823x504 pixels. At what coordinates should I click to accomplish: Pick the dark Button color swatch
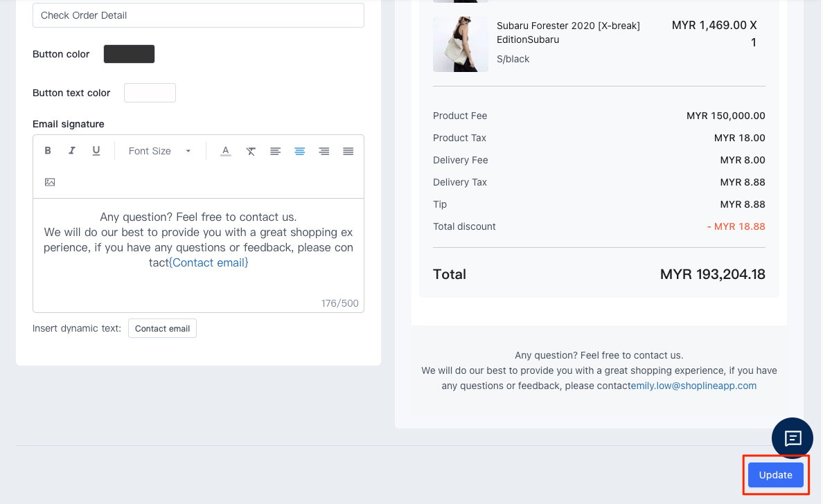(x=129, y=54)
